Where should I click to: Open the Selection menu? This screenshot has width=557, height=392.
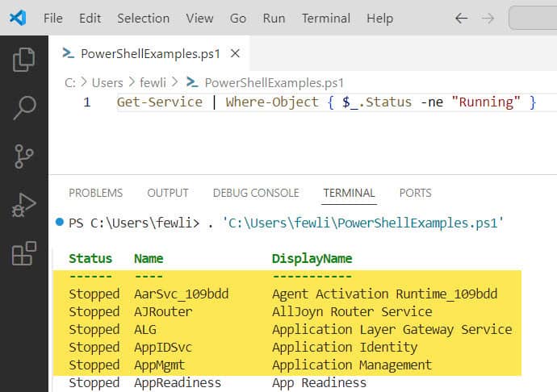click(x=143, y=18)
